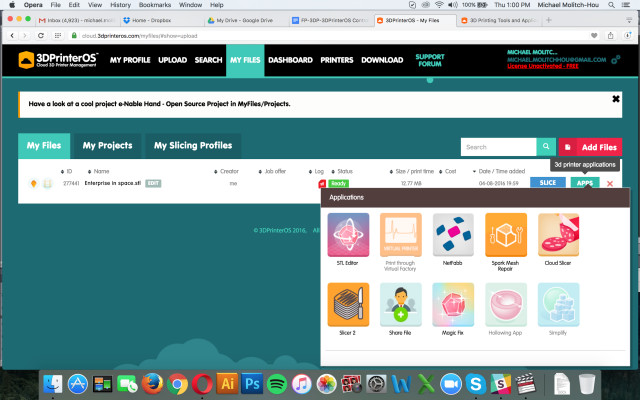Sort file list by Name column

(x=101, y=171)
